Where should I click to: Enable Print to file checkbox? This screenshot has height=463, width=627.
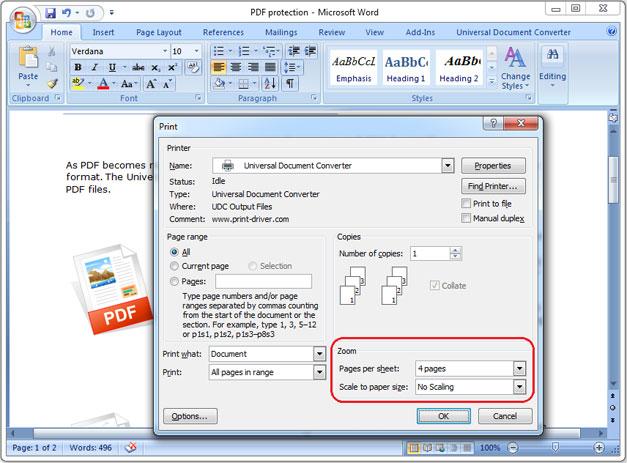click(466, 204)
